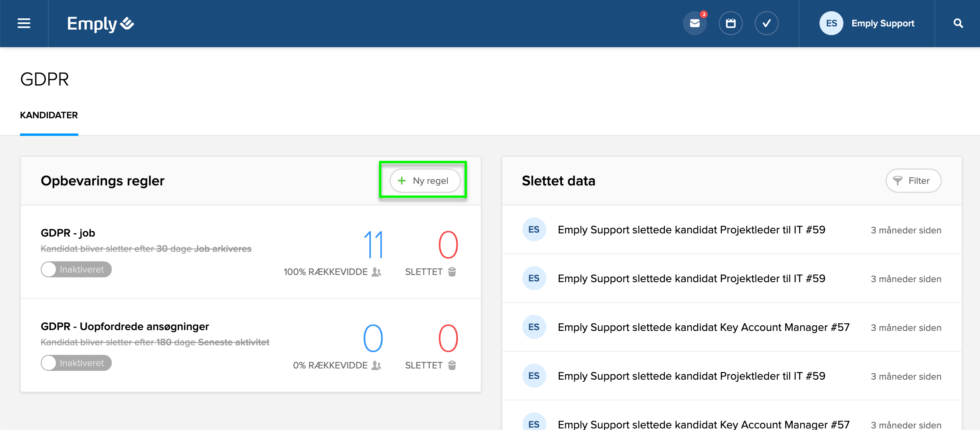Click trash icon next to GDPR - job SLETTET
This screenshot has height=430, width=980.
pyautogui.click(x=452, y=272)
